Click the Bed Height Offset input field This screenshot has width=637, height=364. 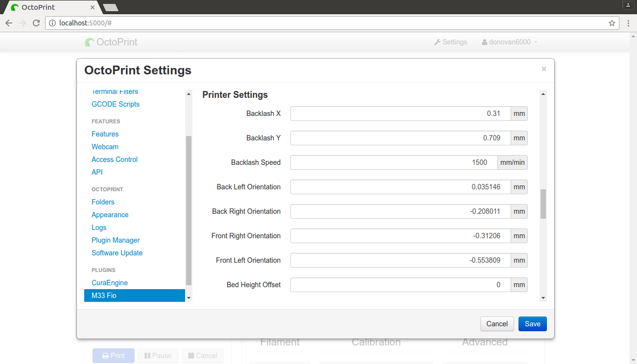coord(401,285)
